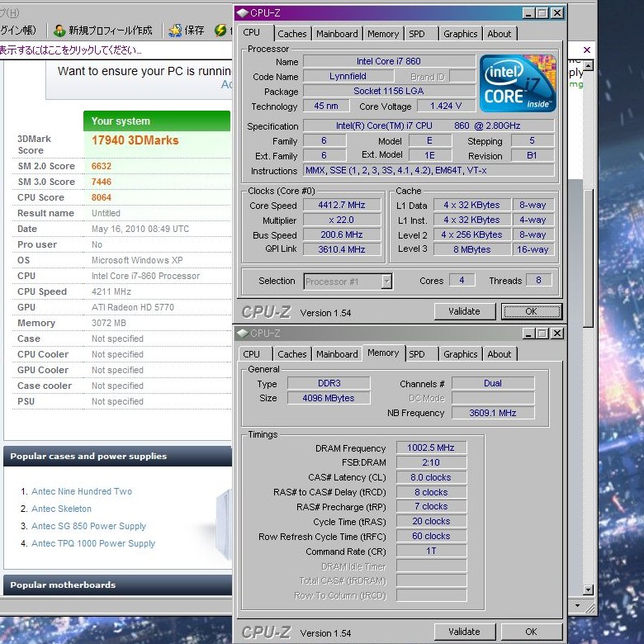This screenshot has height=644, width=644.
Task: Open About tab in lower CPU-Z window
Action: pyautogui.click(x=499, y=354)
